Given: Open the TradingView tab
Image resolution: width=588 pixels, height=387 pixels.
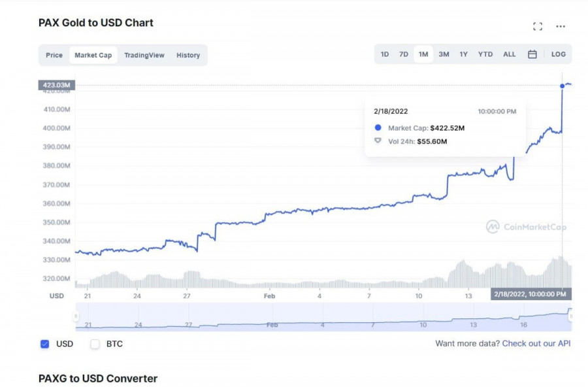Looking at the screenshot, I should 144,56.
